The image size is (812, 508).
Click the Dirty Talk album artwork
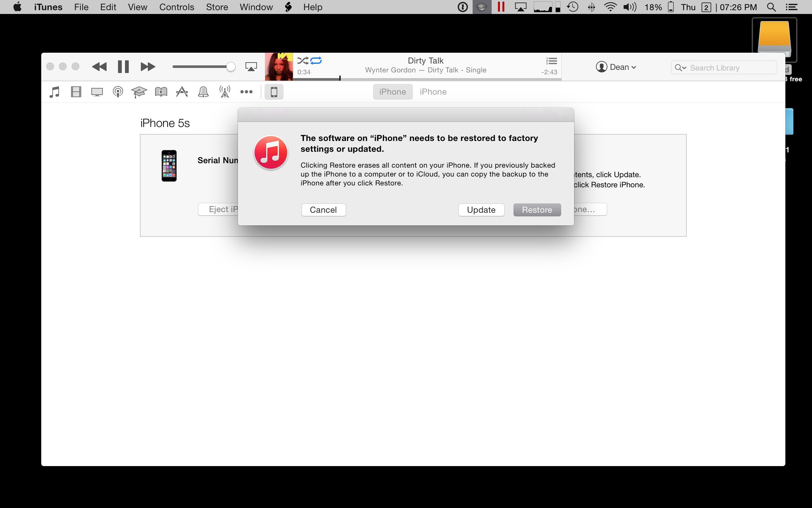pyautogui.click(x=279, y=67)
